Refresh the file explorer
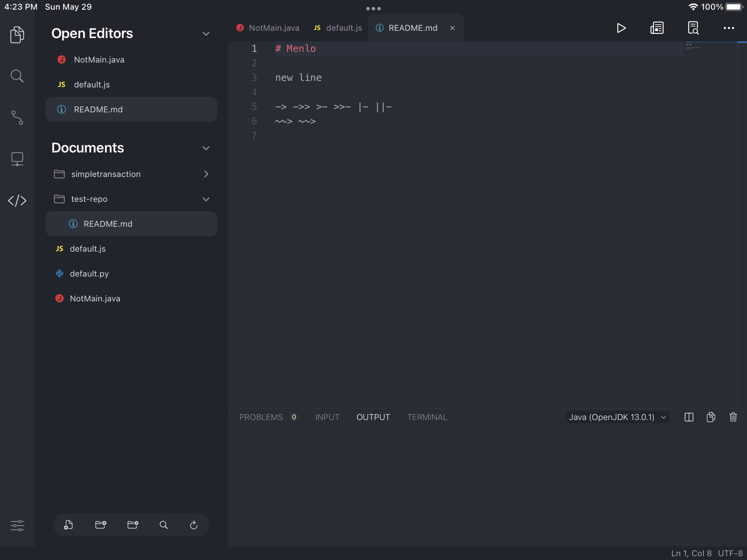The height and width of the screenshot is (560, 747). 194,524
